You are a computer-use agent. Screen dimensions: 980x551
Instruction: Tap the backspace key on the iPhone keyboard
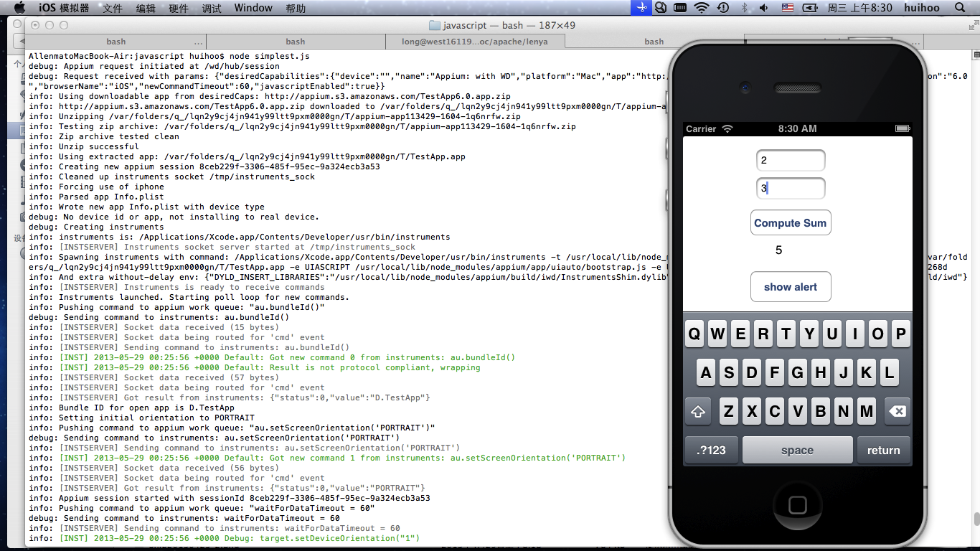897,412
